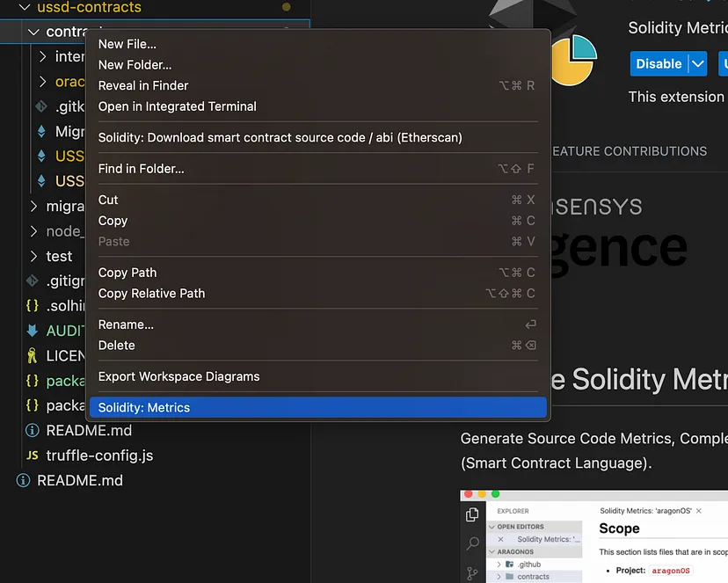Open truffle-config.js file
Screen dimensions: 728x583
tap(99, 455)
